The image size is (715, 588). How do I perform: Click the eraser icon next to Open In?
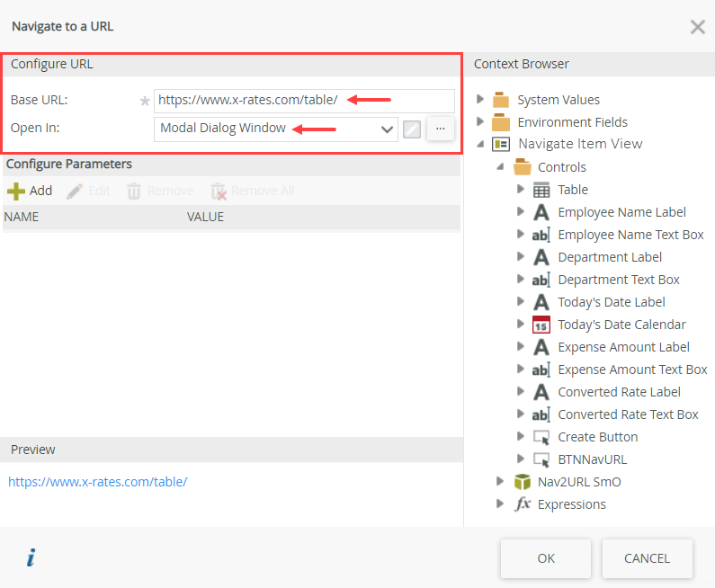point(412,129)
